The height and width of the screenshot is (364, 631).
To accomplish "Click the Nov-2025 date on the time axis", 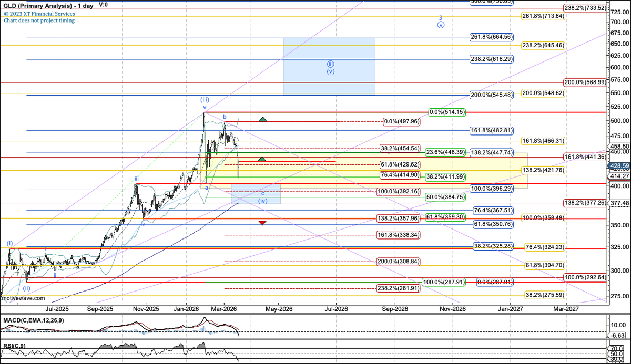I will tap(146, 309).
